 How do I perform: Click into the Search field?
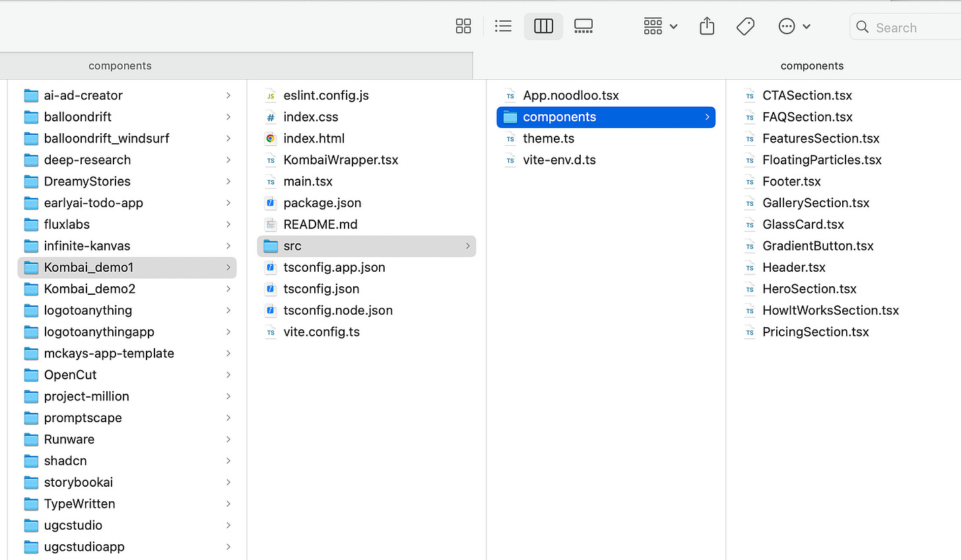pyautogui.click(x=906, y=27)
